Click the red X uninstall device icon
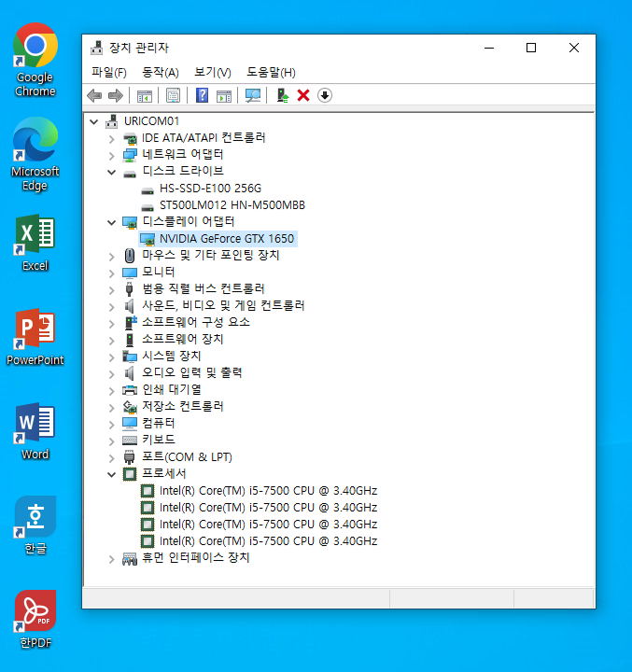632x672 pixels. point(303,95)
